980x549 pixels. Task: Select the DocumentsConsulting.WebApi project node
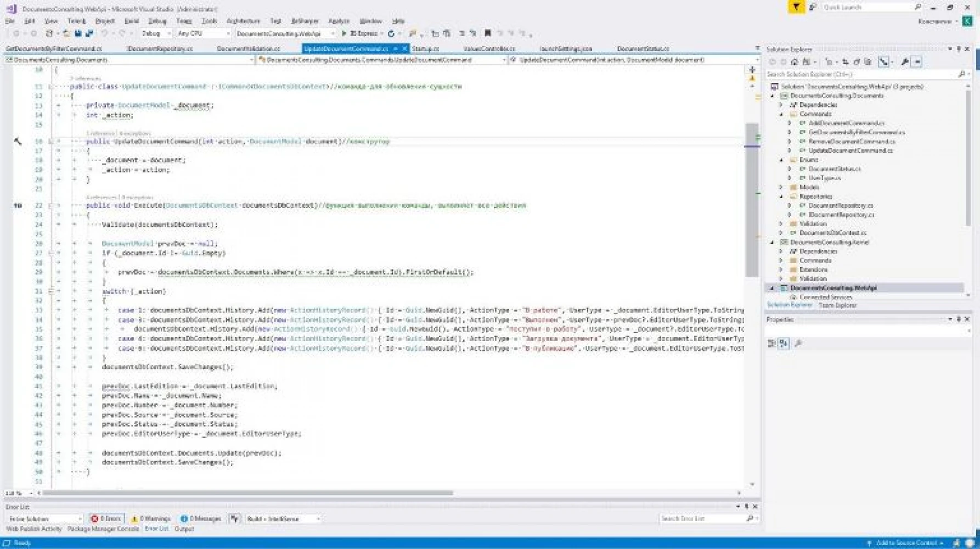[x=833, y=288]
